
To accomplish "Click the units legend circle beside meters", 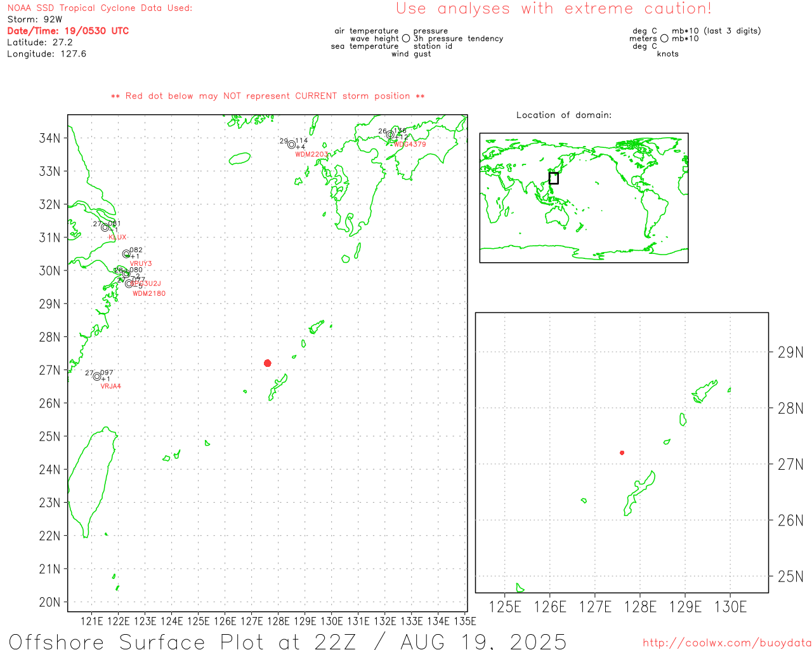I will (x=664, y=38).
